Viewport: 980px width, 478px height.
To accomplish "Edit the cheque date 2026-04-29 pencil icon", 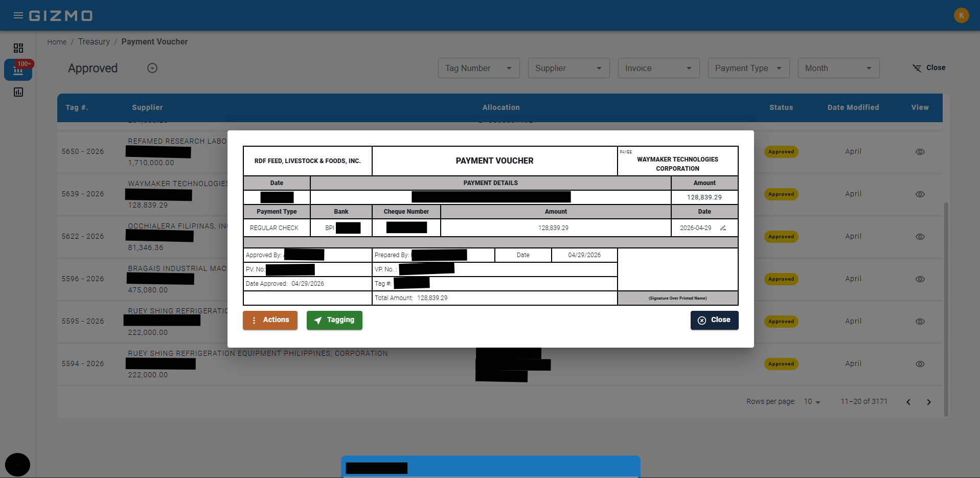I will tap(723, 228).
